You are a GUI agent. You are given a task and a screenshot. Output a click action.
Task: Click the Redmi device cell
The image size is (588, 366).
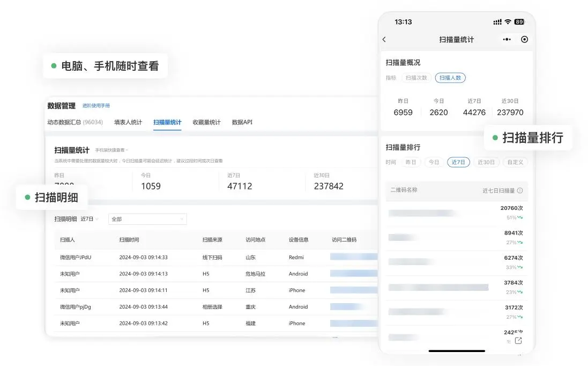pos(296,258)
